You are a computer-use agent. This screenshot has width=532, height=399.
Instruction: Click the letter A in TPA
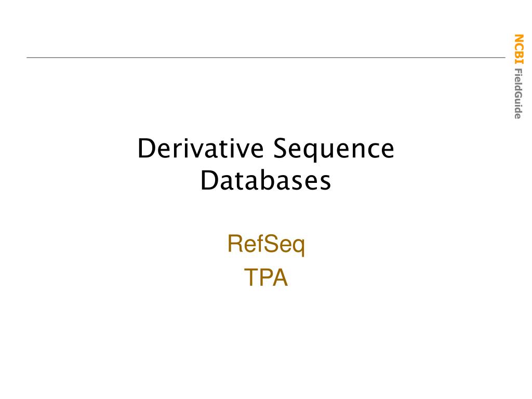pos(280,277)
